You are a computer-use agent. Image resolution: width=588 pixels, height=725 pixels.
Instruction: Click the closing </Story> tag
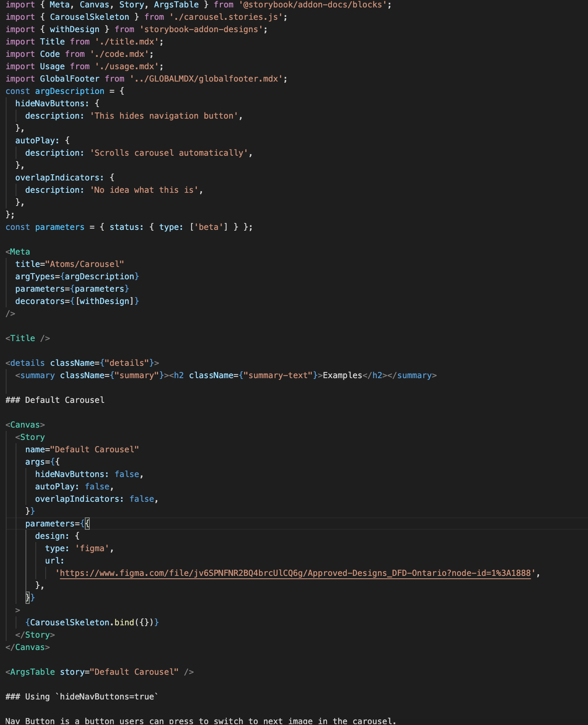[35, 635]
